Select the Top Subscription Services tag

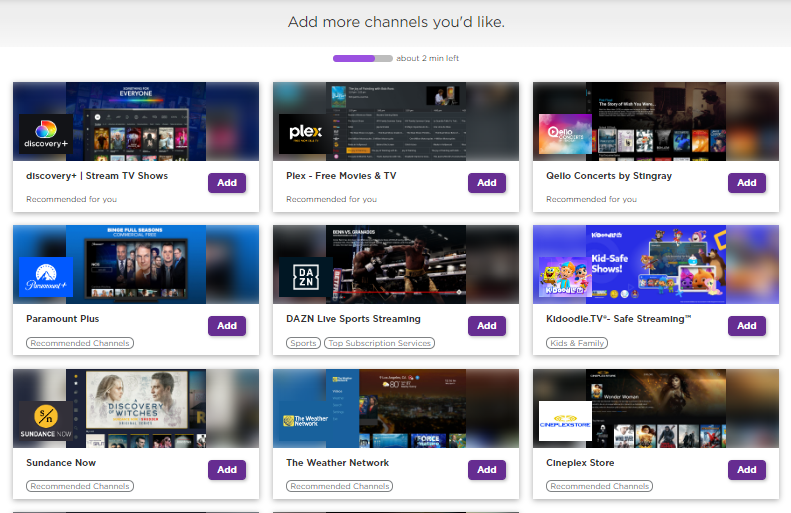(x=379, y=343)
